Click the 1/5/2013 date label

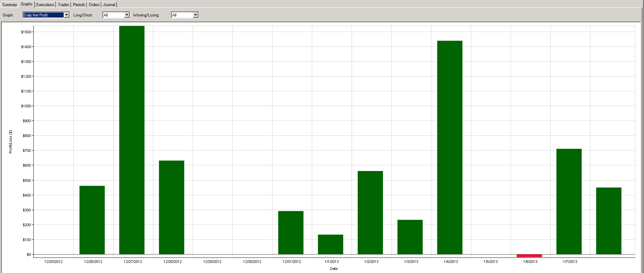click(490, 262)
